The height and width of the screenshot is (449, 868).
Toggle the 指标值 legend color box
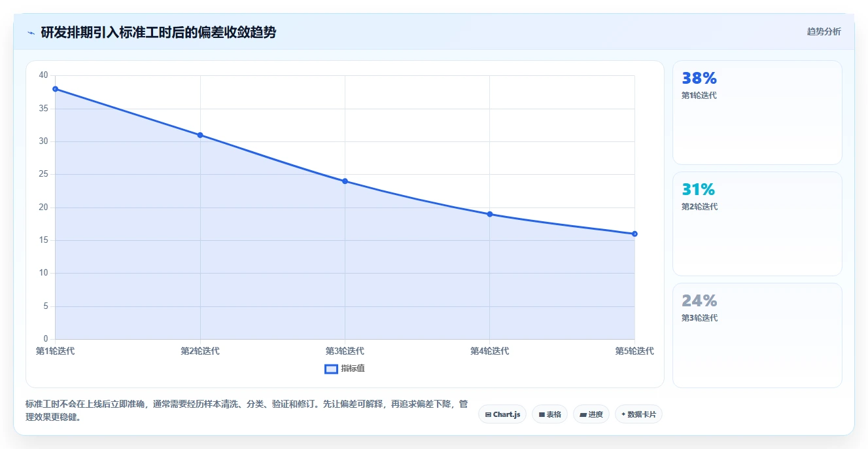click(331, 368)
